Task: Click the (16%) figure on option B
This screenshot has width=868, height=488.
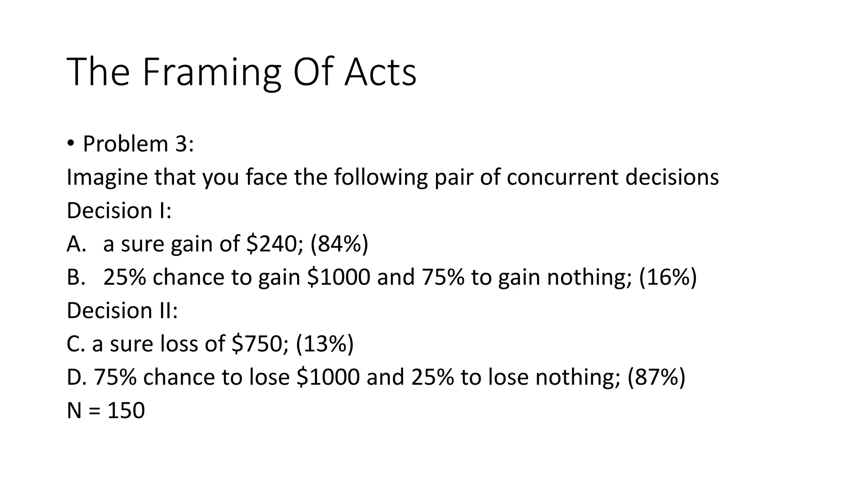Action: (668, 277)
